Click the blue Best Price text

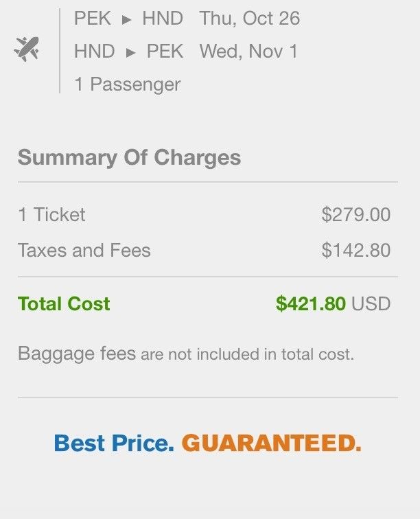pyautogui.click(x=114, y=443)
